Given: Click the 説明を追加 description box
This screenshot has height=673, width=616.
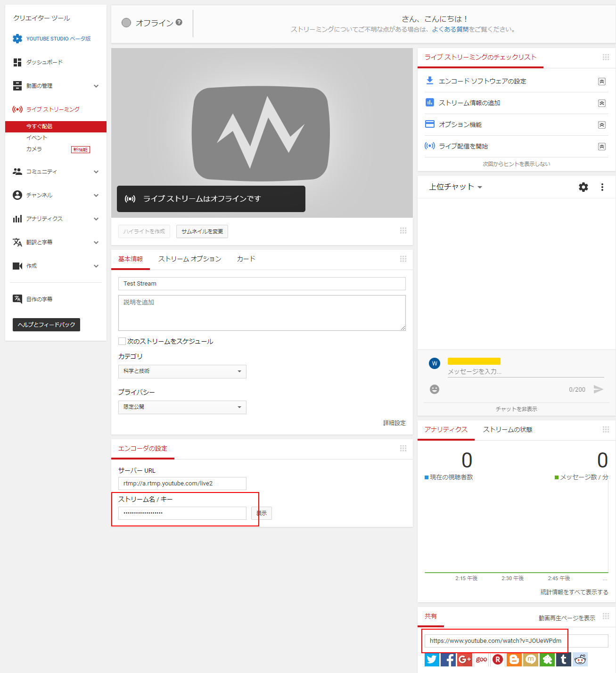Looking at the screenshot, I should (x=262, y=313).
